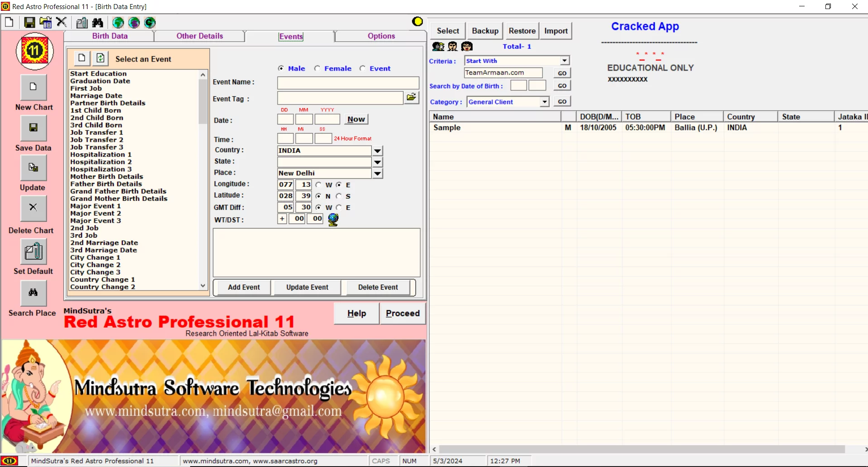This screenshot has height=467, width=868.
Task: Open the Country dropdown showing INDIA
Action: [377, 151]
